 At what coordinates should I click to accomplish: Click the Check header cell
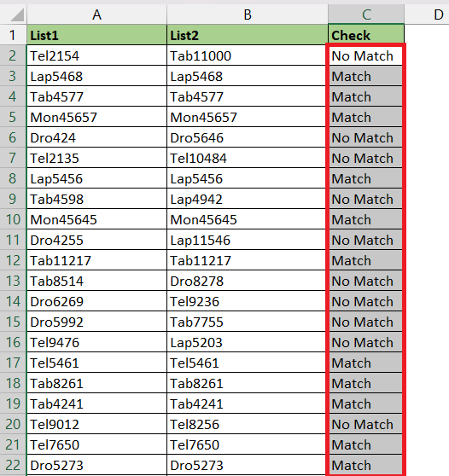[366, 35]
